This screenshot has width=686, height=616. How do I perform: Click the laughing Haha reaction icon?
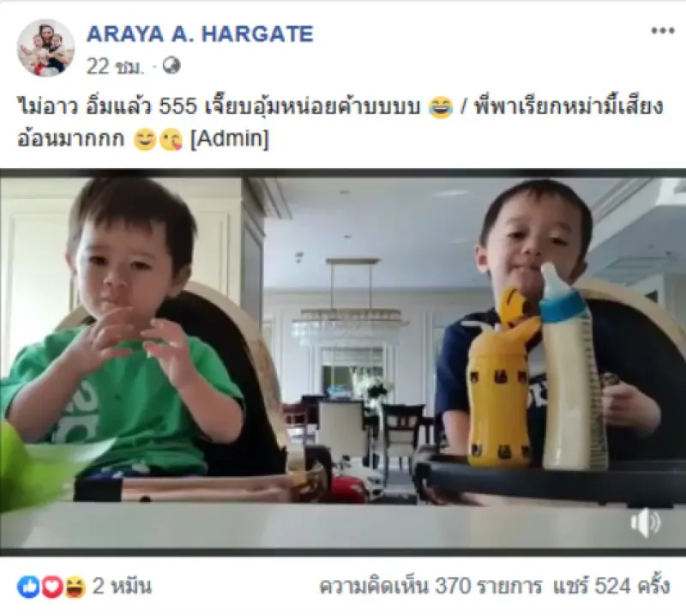(x=75, y=587)
